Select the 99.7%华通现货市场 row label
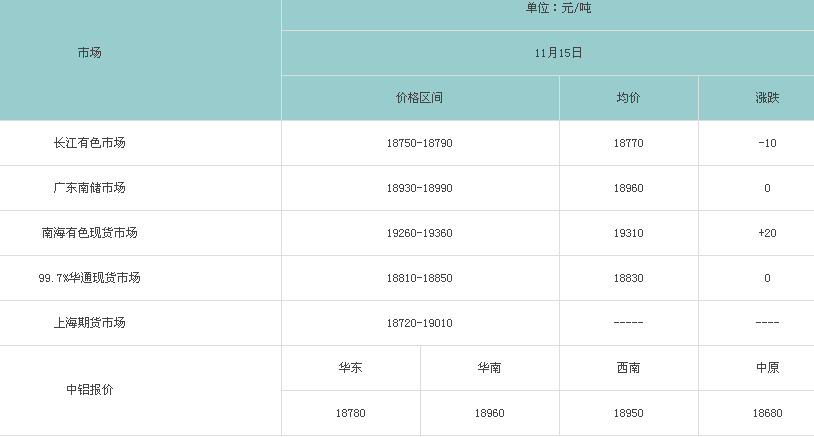814x437 pixels. coord(89,278)
